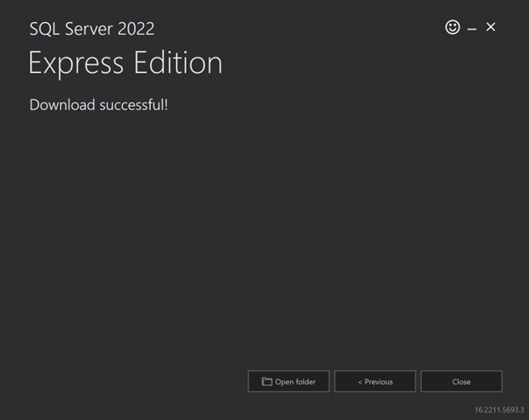Click the "Express Edition" heading
Viewport: 529px width, 420px height.
pyautogui.click(x=125, y=63)
